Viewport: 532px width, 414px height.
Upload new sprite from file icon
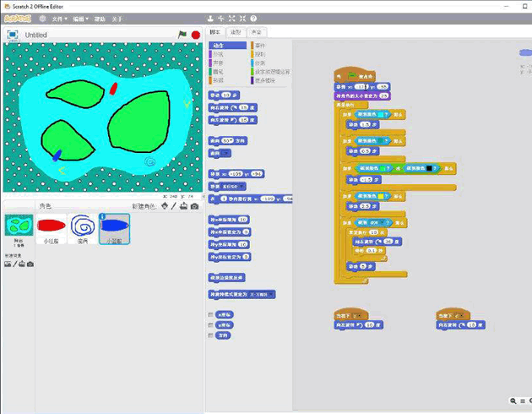coord(183,205)
